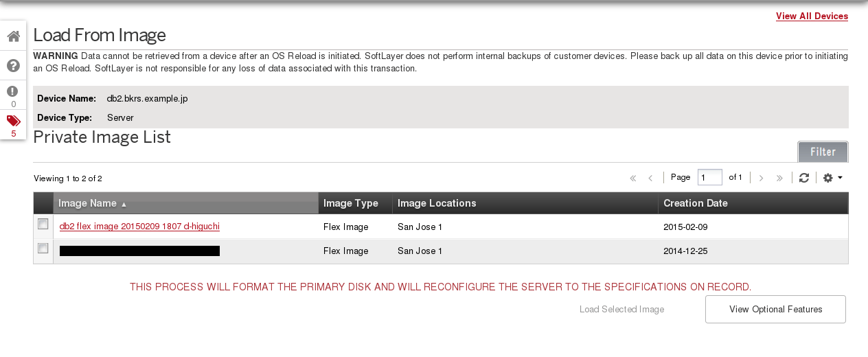Click View Optional Features button
Screen dimensions: 868x357
tap(775, 310)
